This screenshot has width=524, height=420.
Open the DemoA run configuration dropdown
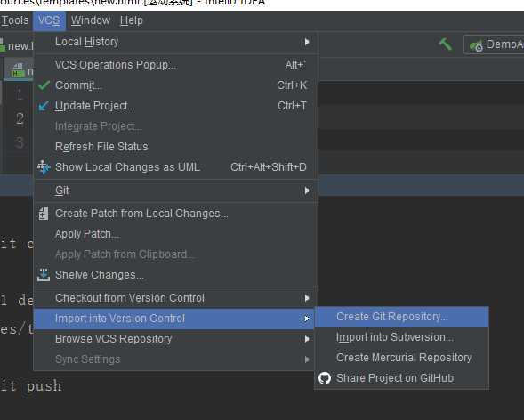tap(494, 44)
